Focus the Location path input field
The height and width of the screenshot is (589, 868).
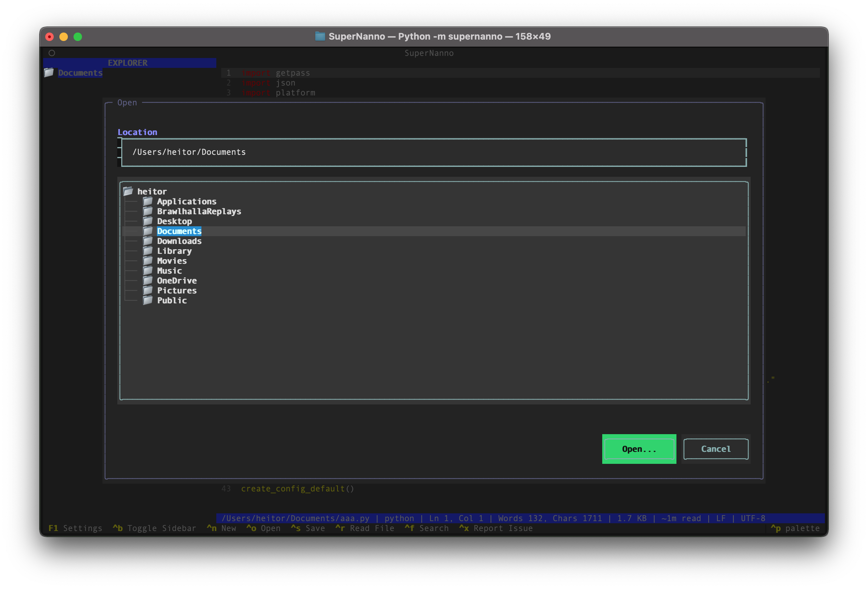[x=434, y=152]
